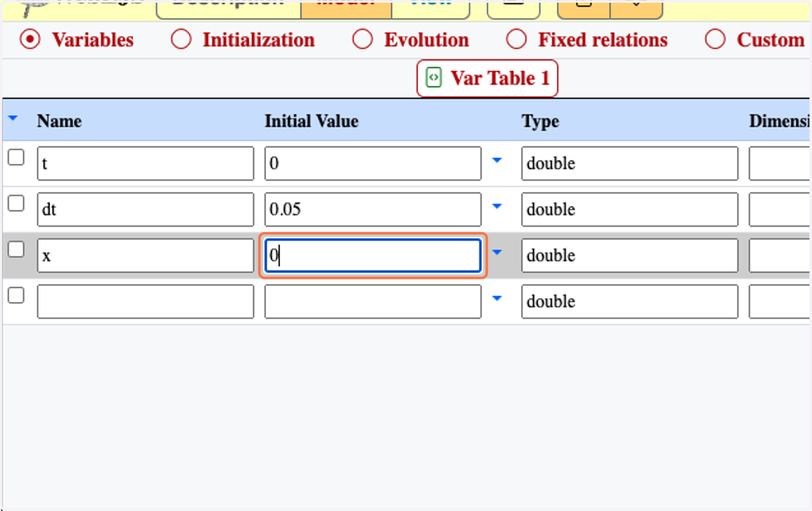Viewport: 812px width, 511px height.
Task: Open the blue dropdown arrow in row t
Action: (x=497, y=160)
